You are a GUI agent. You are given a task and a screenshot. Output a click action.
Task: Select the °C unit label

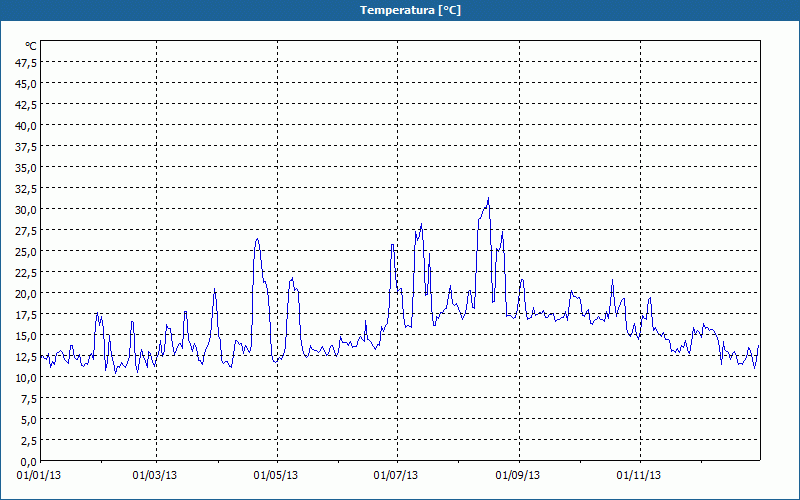[31, 46]
